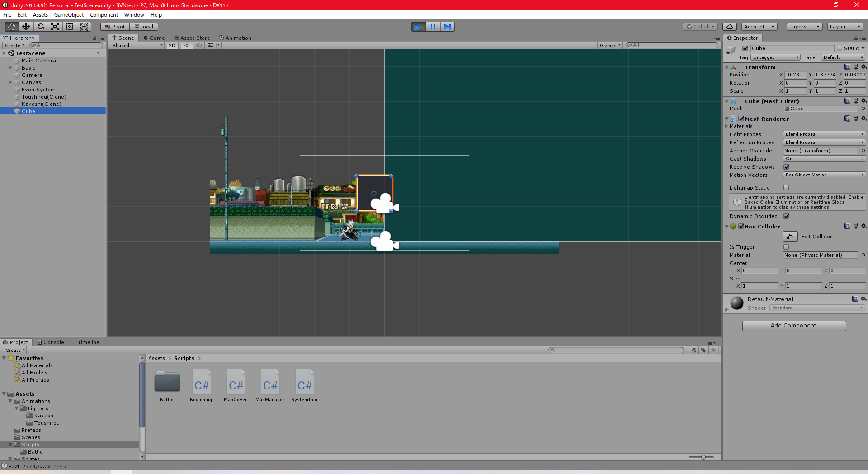Expand Canvas object in Hierarchy
The height and width of the screenshot is (474, 868).
(x=10, y=82)
